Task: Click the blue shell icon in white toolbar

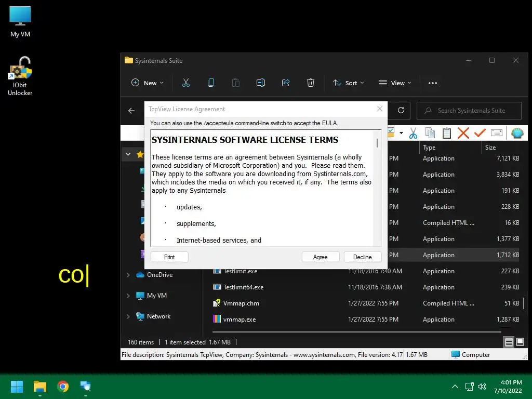Action: pyautogui.click(x=517, y=133)
